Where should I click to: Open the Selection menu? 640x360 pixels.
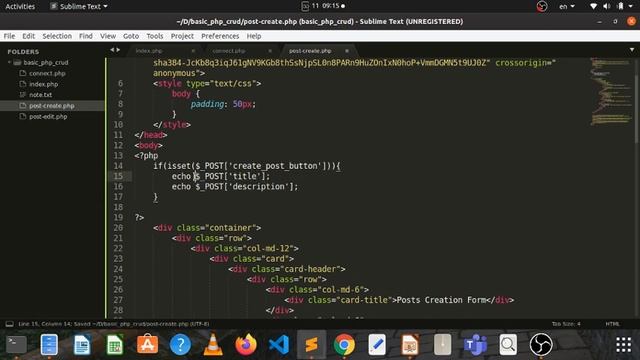(x=57, y=36)
